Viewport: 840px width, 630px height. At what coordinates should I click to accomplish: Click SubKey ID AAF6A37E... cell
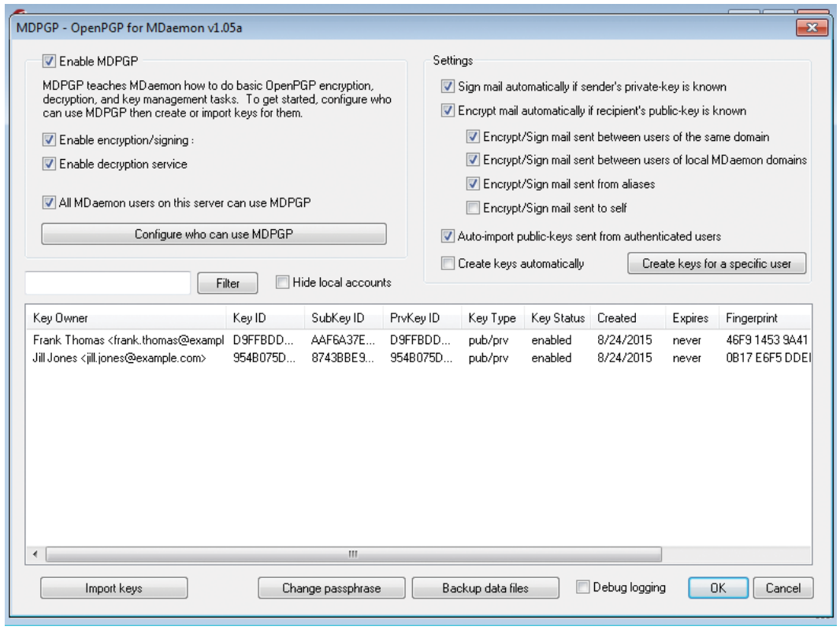click(x=343, y=340)
